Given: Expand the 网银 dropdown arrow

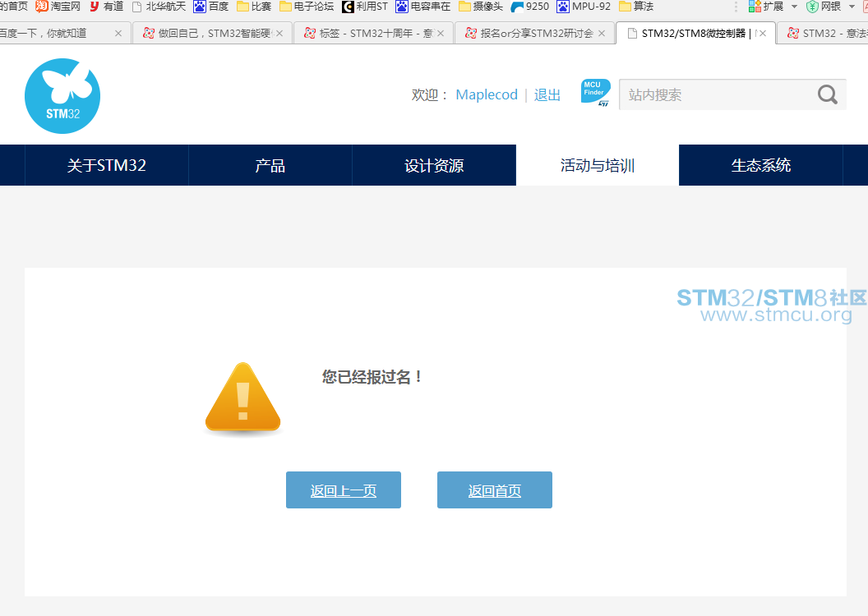Looking at the screenshot, I should pos(852,7).
